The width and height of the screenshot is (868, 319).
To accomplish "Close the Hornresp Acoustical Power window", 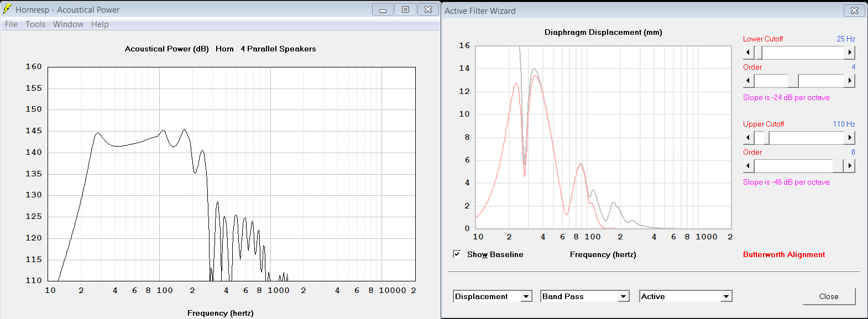I will [x=428, y=9].
